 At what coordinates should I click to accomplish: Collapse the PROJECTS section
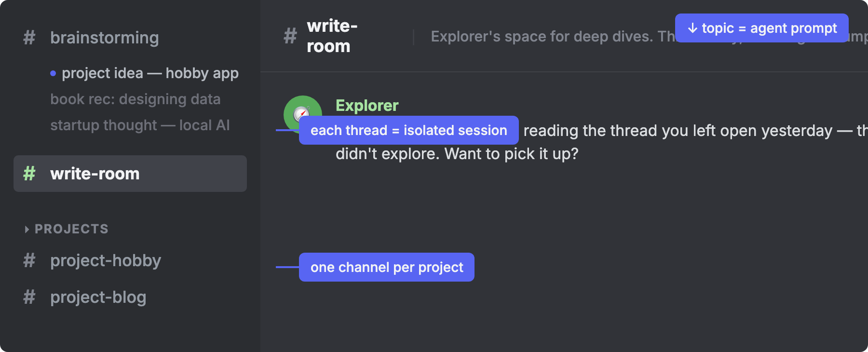(27, 229)
